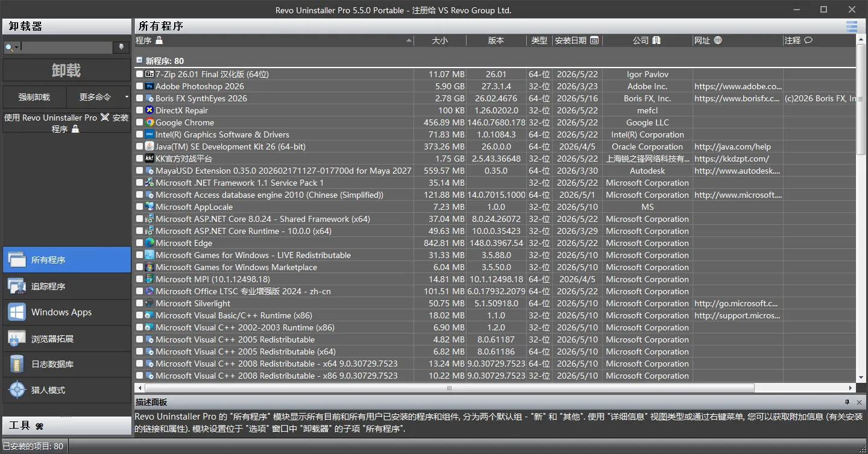Sort by 类型 column header

pyautogui.click(x=539, y=40)
